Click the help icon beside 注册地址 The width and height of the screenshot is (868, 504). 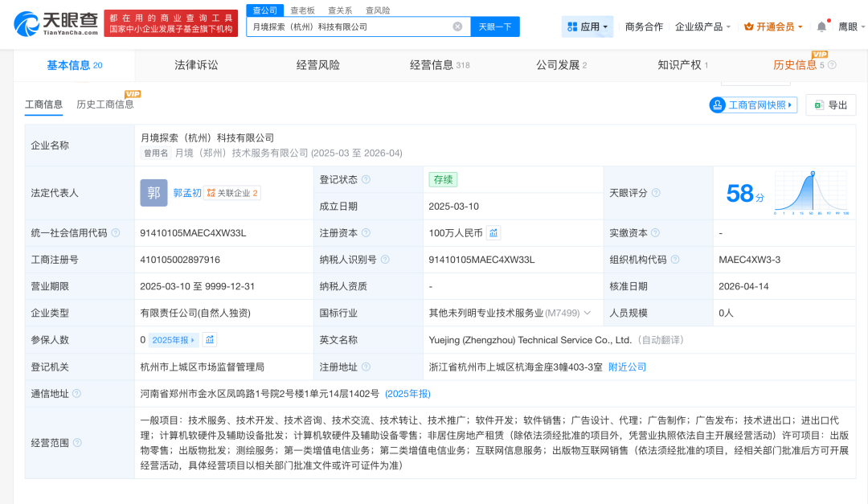tap(366, 367)
